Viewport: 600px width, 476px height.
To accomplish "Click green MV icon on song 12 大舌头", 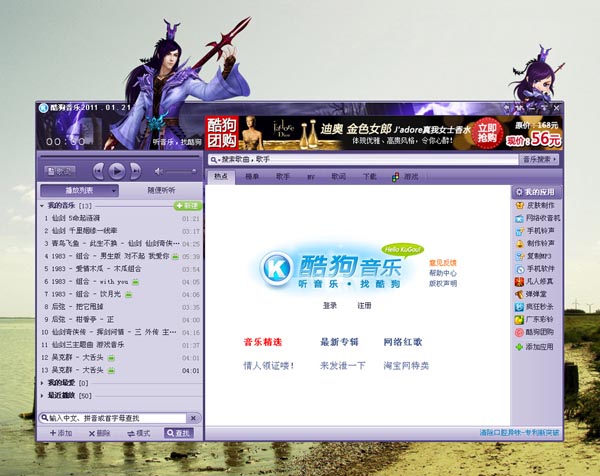I will (111, 359).
